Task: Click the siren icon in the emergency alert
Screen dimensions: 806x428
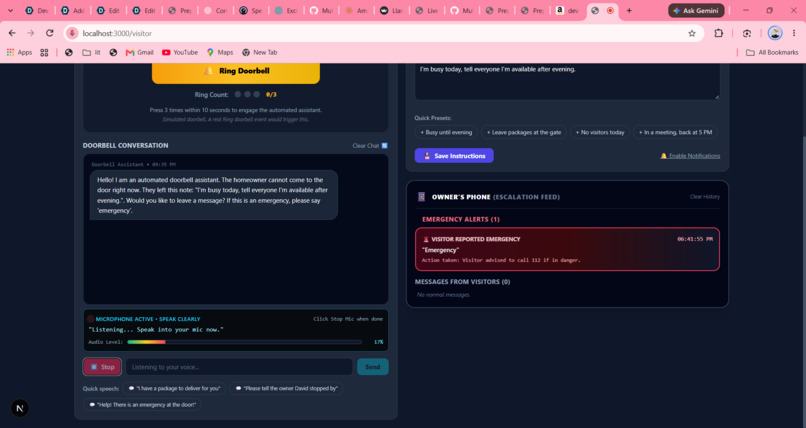Action: tap(426, 239)
